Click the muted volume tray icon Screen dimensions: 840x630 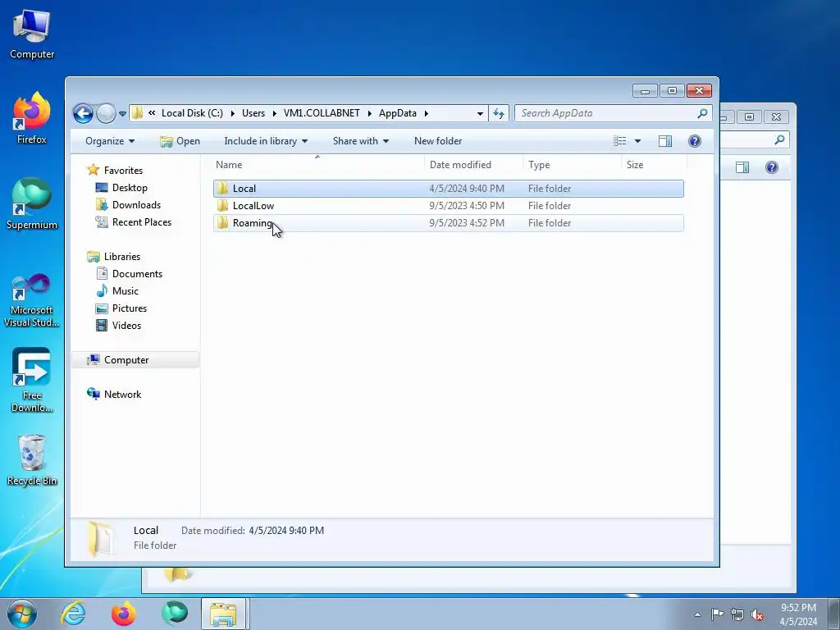[x=757, y=615]
